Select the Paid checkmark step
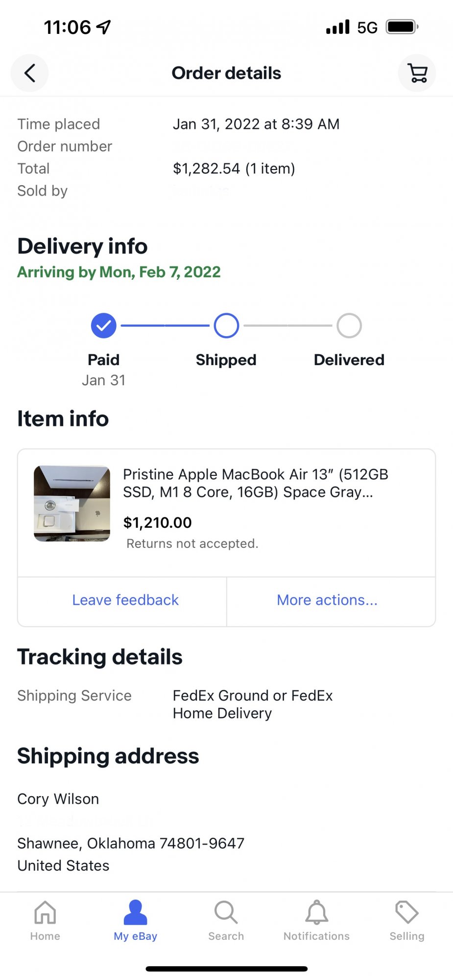Image resolution: width=453 pixels, height=980 pixels. [104, 325]
